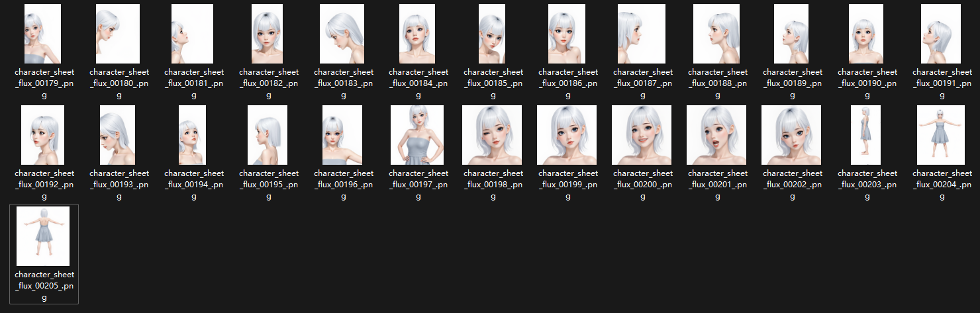The height and width of the screenshot is (313, 980).
Task: Click the file name text character_sheet_flux_00201_.png
Action: coord(718,185)
